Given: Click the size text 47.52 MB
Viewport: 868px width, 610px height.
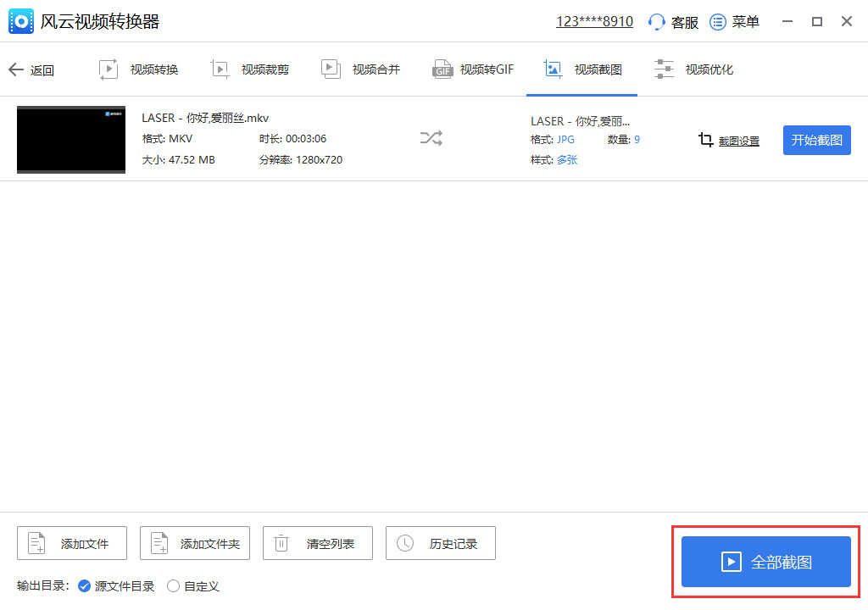Looking at the screenshot, I should [192, 160].
